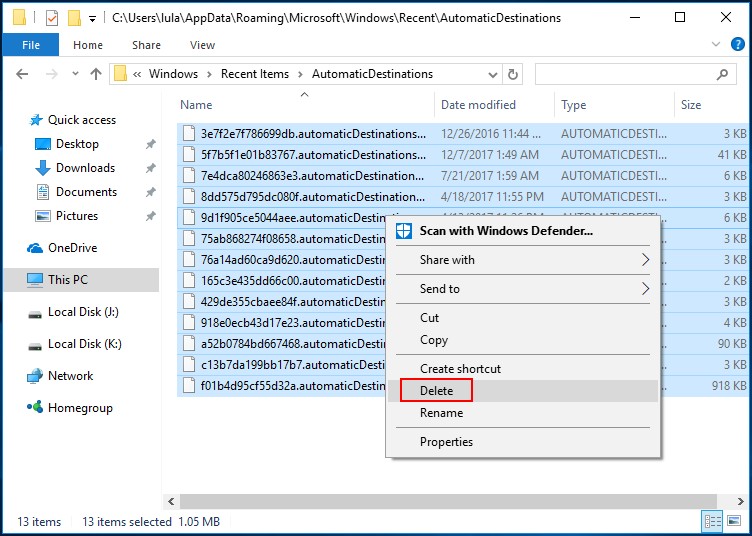Open Customize Quick Access Toolbar dropdown
Image resolution: width=752 pixels, height=536 pixels.
pyautogui.click(x=93, y=19)
